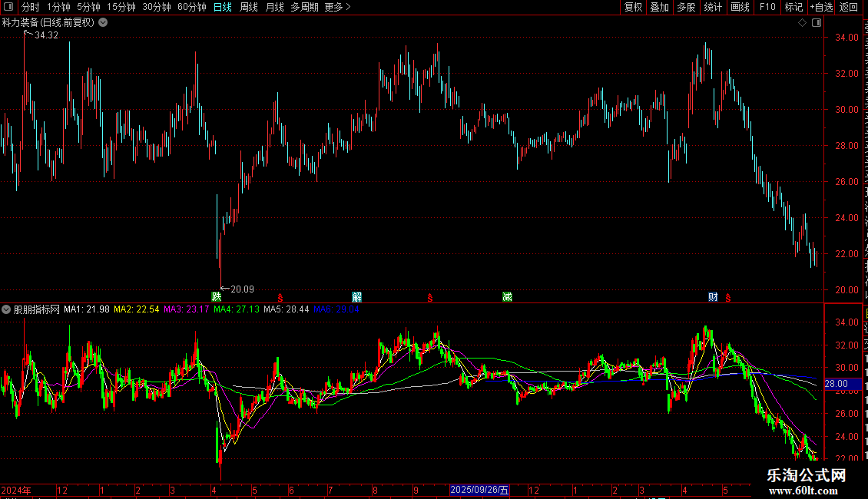
Task: Click the 34.32 high price label
Action: click(47, 35)
